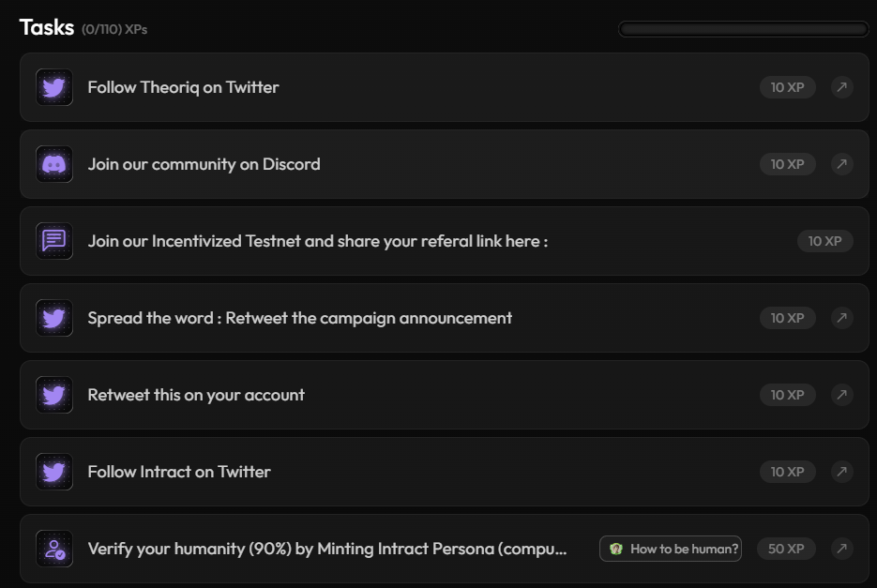Click the Tasks section heading

point(47,27)
